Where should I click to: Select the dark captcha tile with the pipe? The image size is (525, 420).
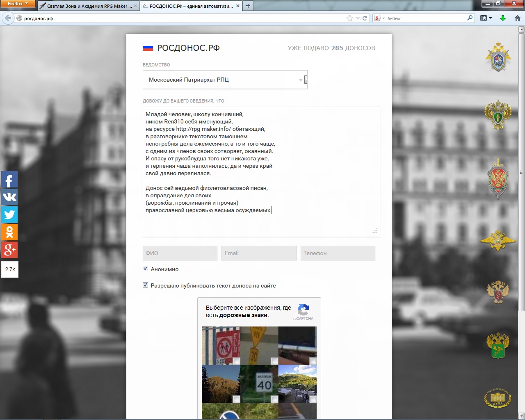pyautogui.click(x=297, y=345)
